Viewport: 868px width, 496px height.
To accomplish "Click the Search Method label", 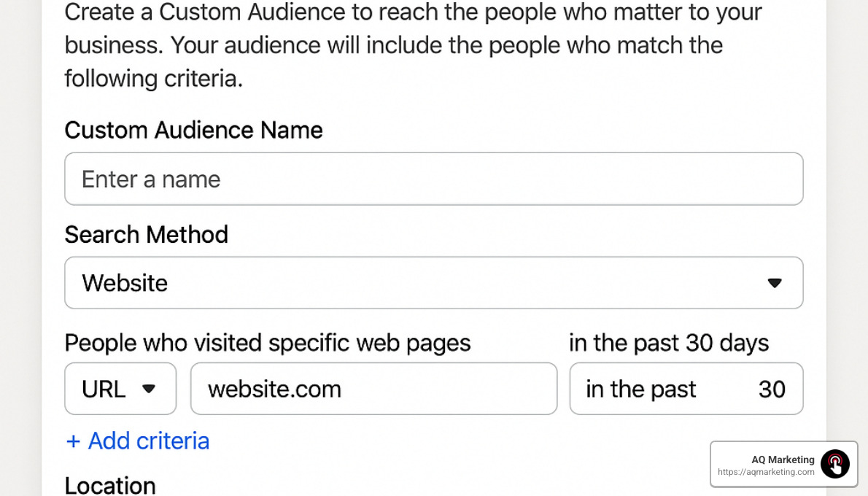I will point(146,234).
